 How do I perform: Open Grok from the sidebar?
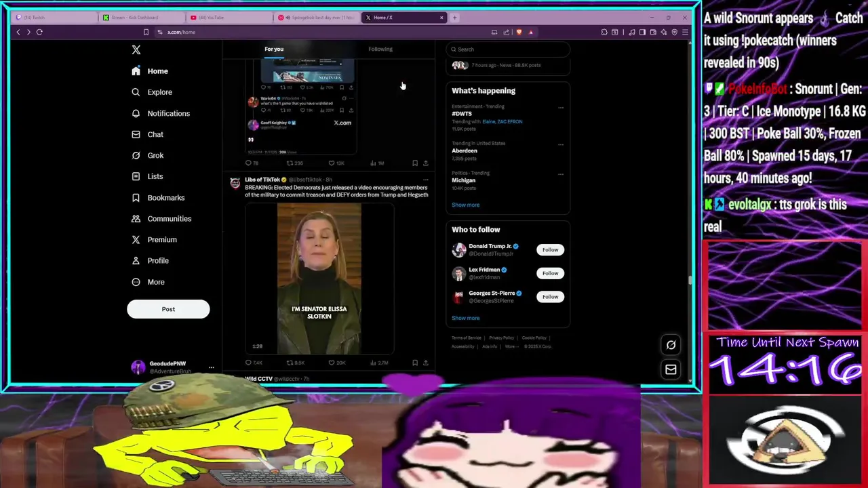point(147,155)
